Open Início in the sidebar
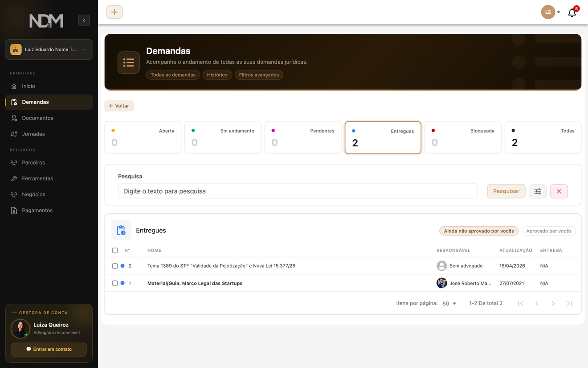This screenshot has width=588, height=368. point(49,86)
